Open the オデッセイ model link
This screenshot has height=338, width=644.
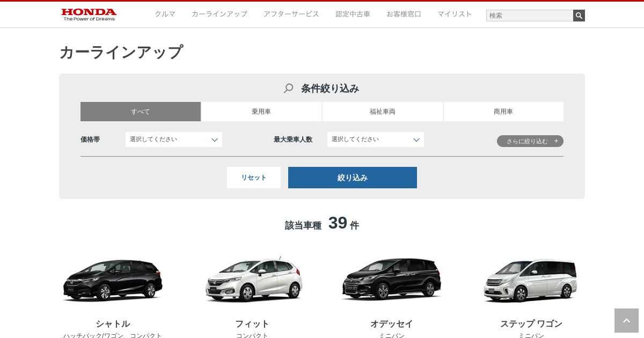pyautogui.click(x=392, y=324)
